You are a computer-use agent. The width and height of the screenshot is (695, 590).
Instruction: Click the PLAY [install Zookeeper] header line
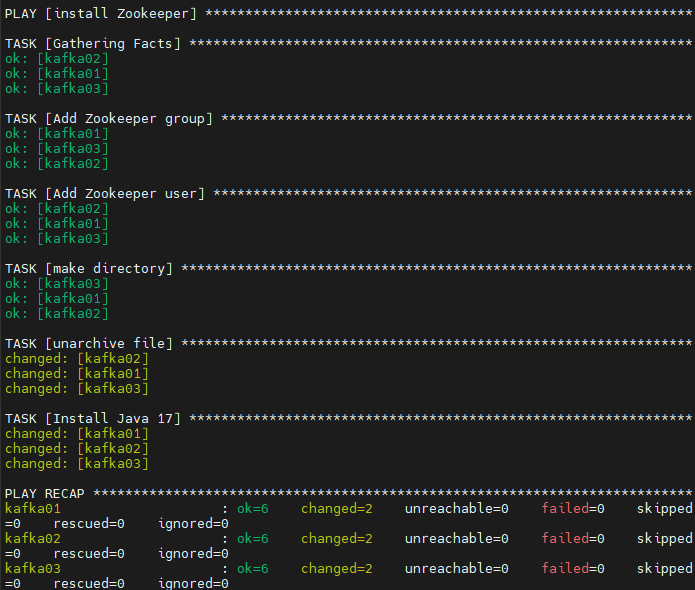[348, 14]
